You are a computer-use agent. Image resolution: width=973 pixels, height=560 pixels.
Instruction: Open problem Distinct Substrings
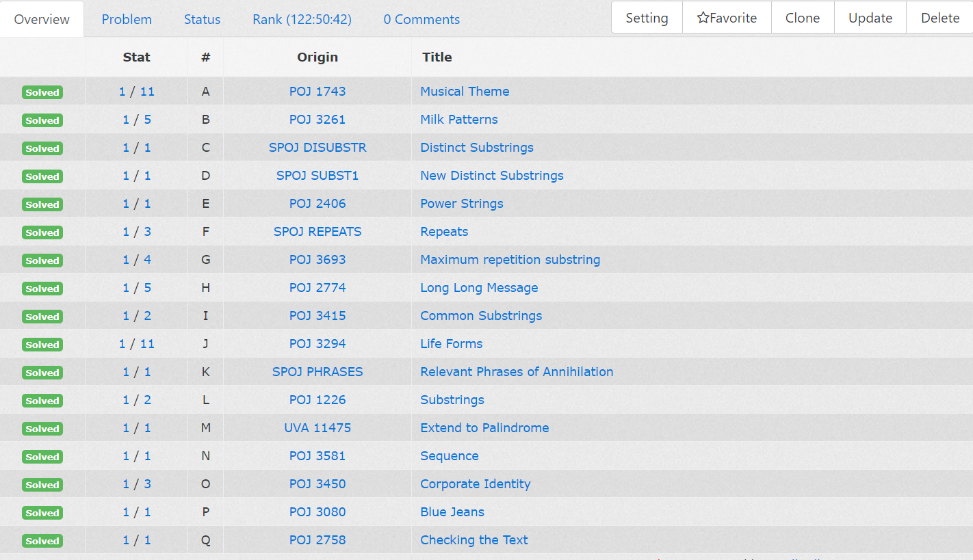click(477, 147)
